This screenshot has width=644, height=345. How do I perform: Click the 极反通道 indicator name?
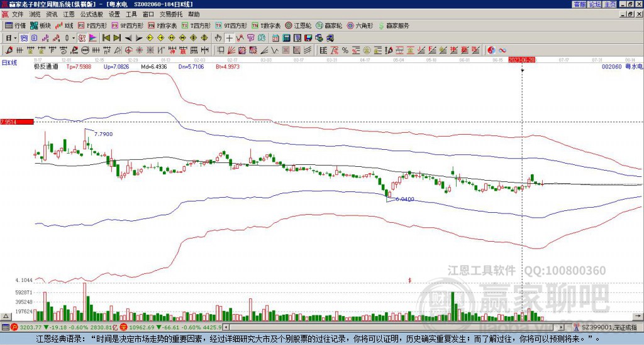pos(46,66)
